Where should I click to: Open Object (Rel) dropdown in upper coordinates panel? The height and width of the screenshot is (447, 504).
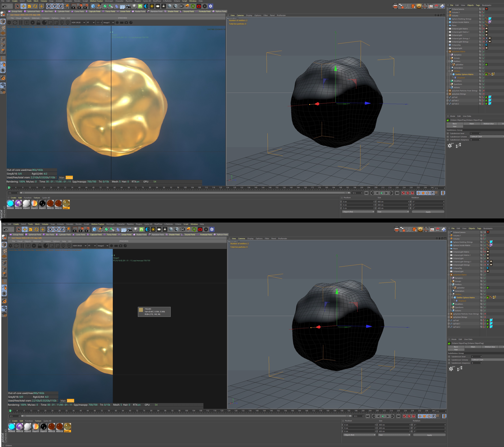point(358,212)
